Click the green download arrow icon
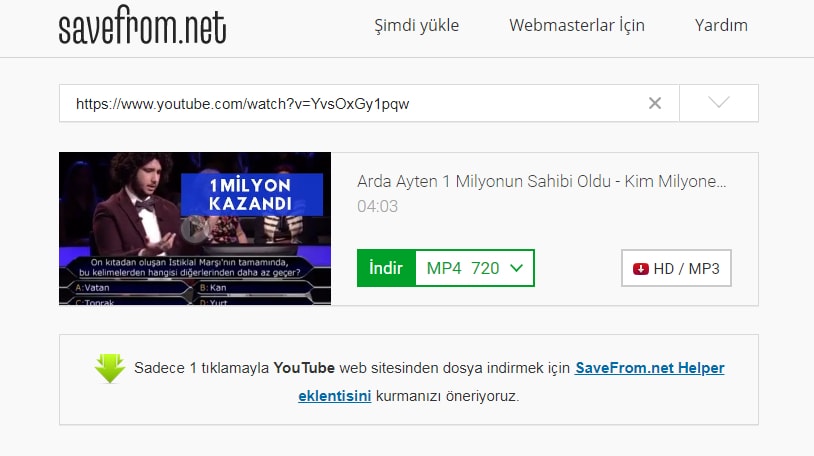 tap(110, 368)
